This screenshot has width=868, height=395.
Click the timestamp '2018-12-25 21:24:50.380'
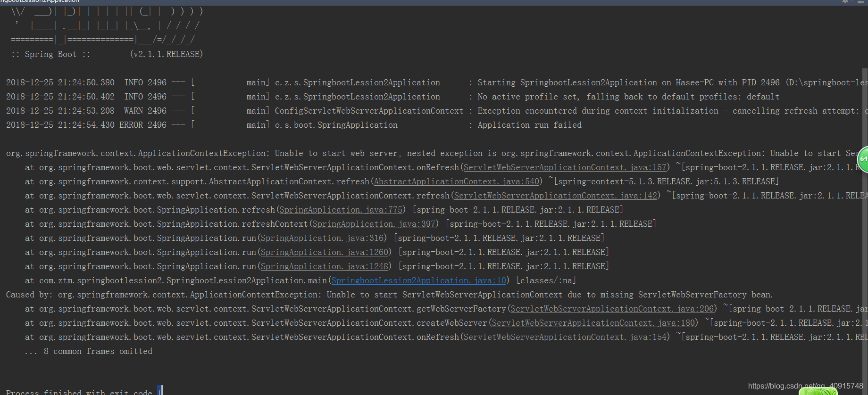[x=60, y=82]
